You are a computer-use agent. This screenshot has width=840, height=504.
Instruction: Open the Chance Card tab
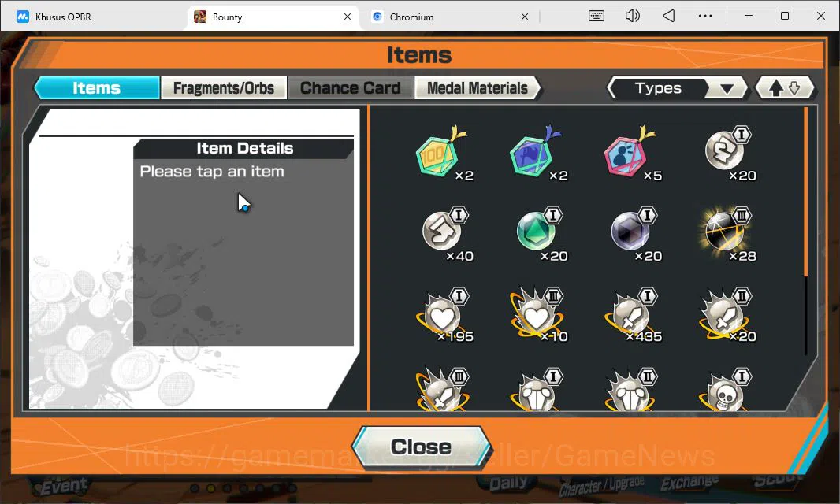point(351,88)
